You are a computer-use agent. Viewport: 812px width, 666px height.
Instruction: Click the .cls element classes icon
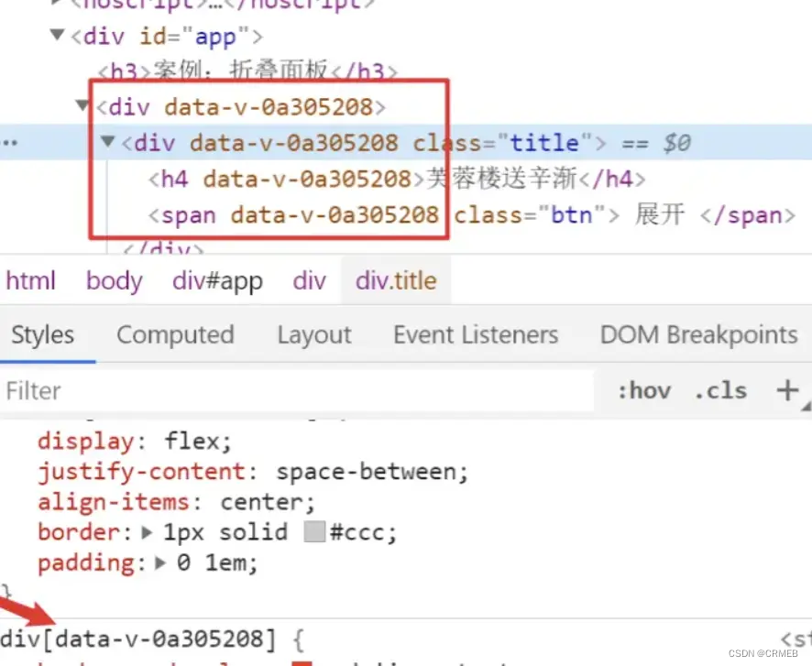click(x=720, y=391)
